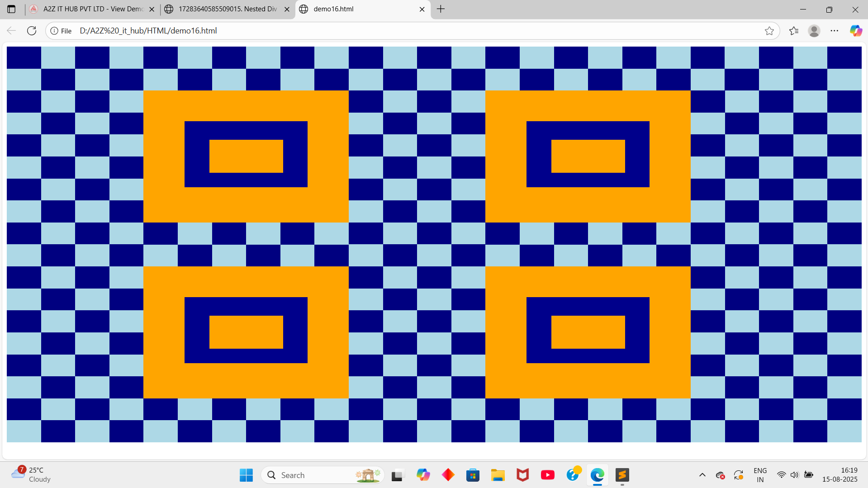Open the Windows Start menu
Viewport: 868px width, 488px height.
click(246, 475)
